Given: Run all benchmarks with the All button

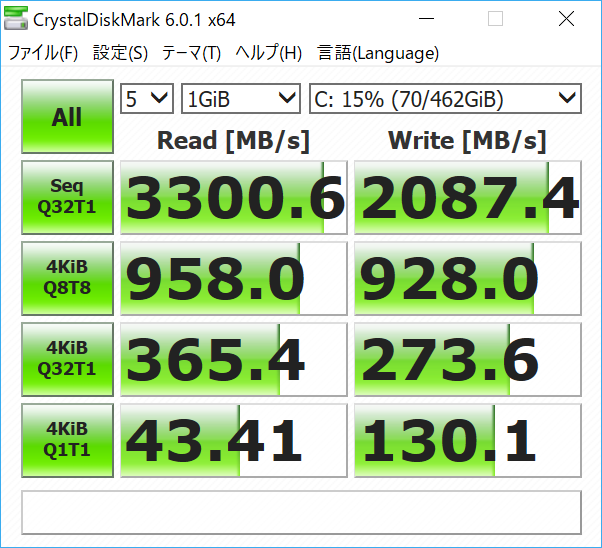Looking at the screenshot, I should click(x=68, y=116).
